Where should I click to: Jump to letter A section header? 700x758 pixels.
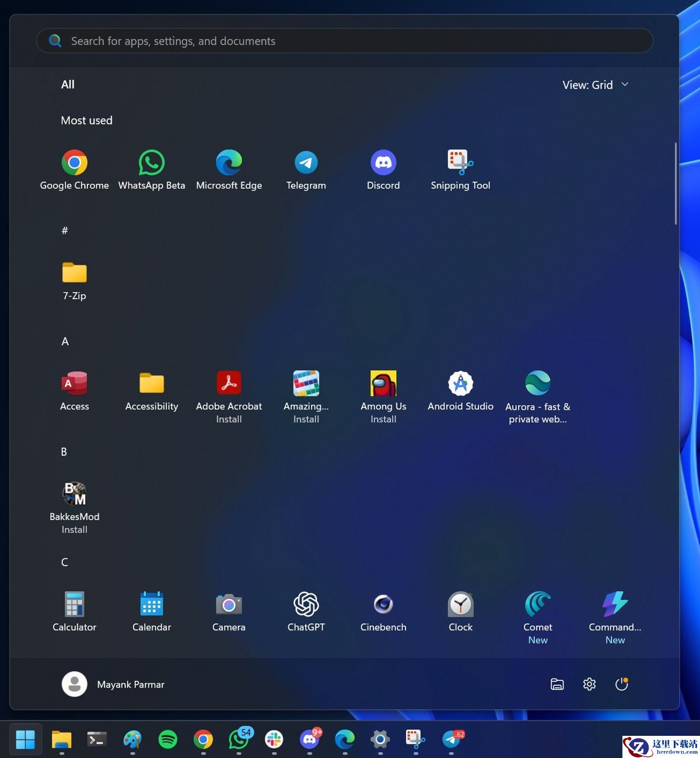tap(65, 342)
